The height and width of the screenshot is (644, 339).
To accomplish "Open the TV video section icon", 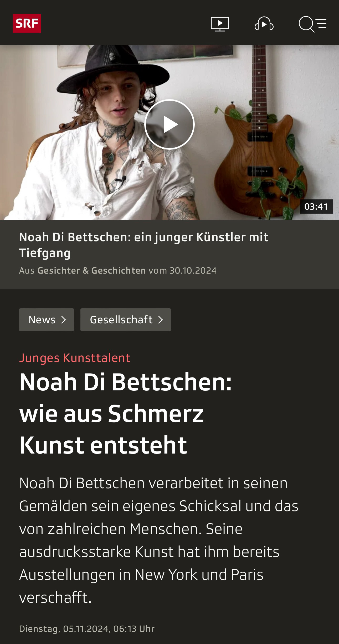I will click(x=220, y=24).
